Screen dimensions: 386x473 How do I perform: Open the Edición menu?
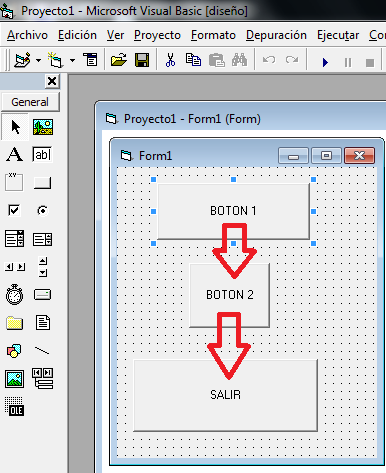(77, 35)
